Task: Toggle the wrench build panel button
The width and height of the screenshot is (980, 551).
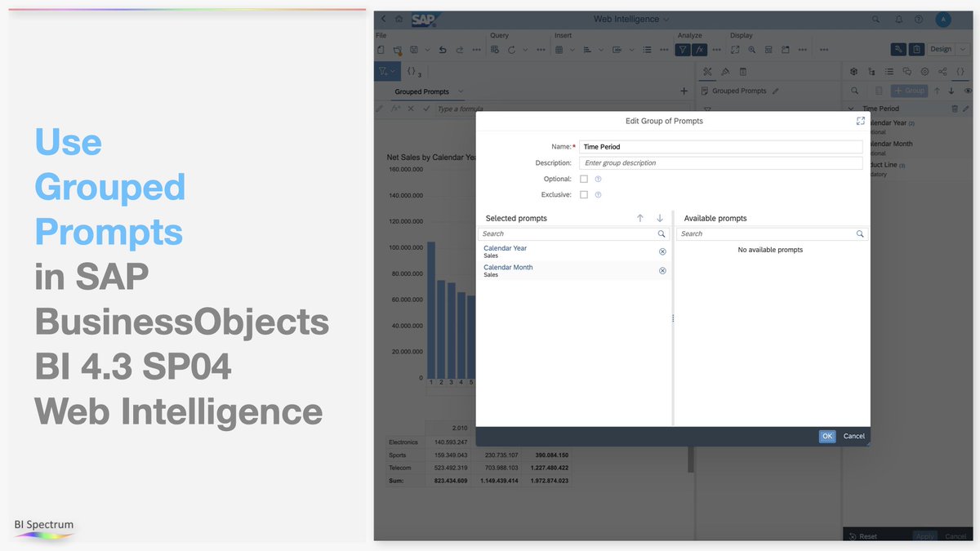Action: click(898, 49)
